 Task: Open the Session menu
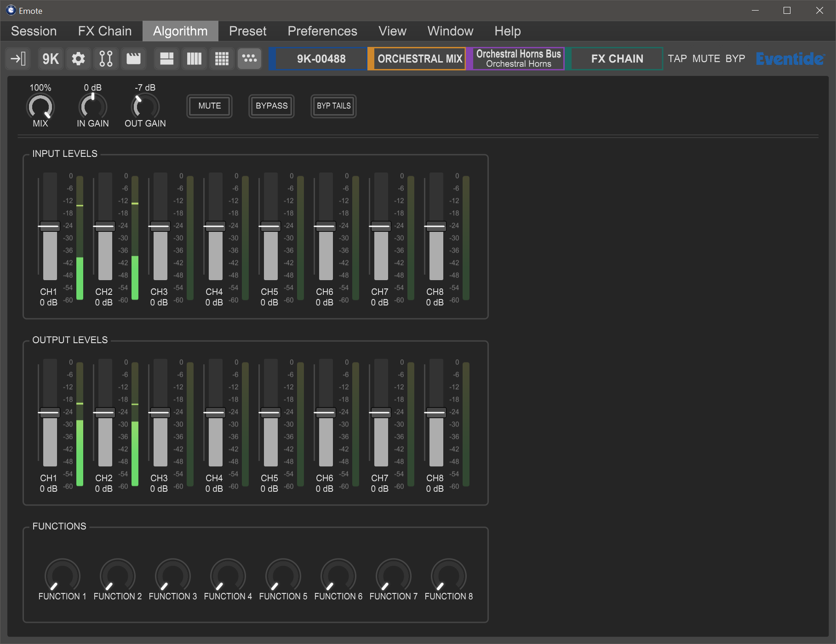coord(34,31)
